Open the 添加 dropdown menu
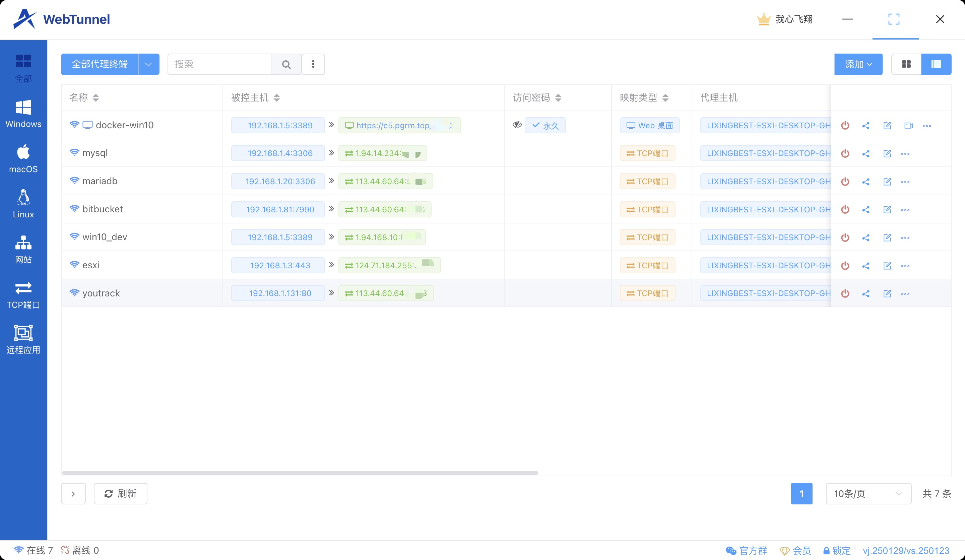The image size is (965, 560). point(858,64)
